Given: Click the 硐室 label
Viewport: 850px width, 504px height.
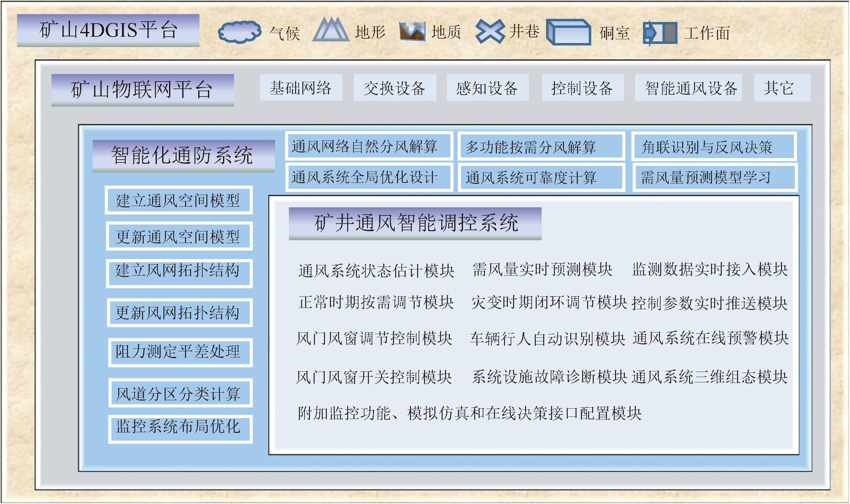Looking at the screenshot, I should (615, 33).
